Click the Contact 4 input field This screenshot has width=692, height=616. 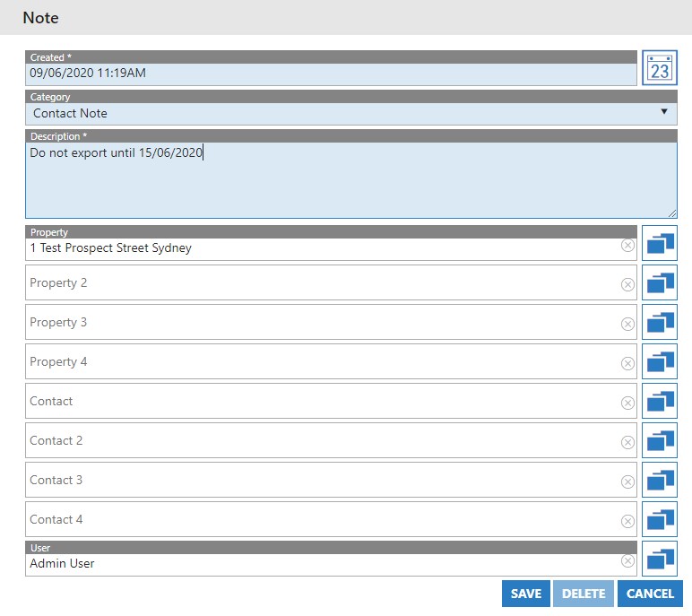click(323, 519)
